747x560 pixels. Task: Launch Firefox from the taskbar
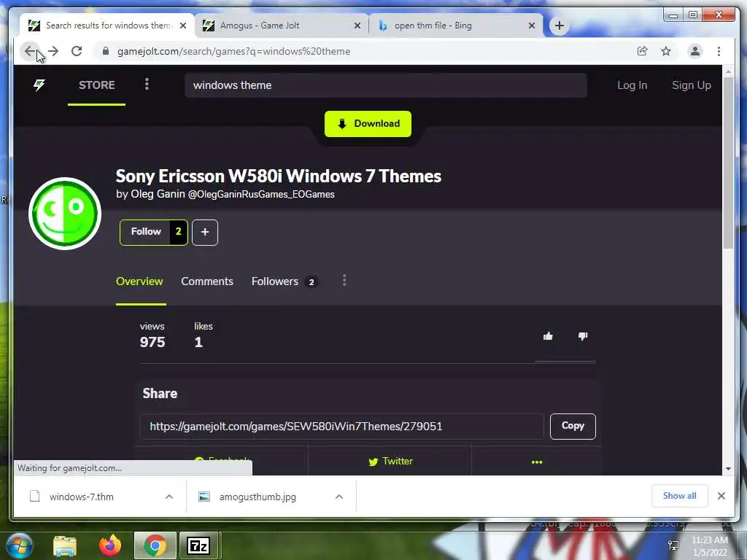coord(110,545)
